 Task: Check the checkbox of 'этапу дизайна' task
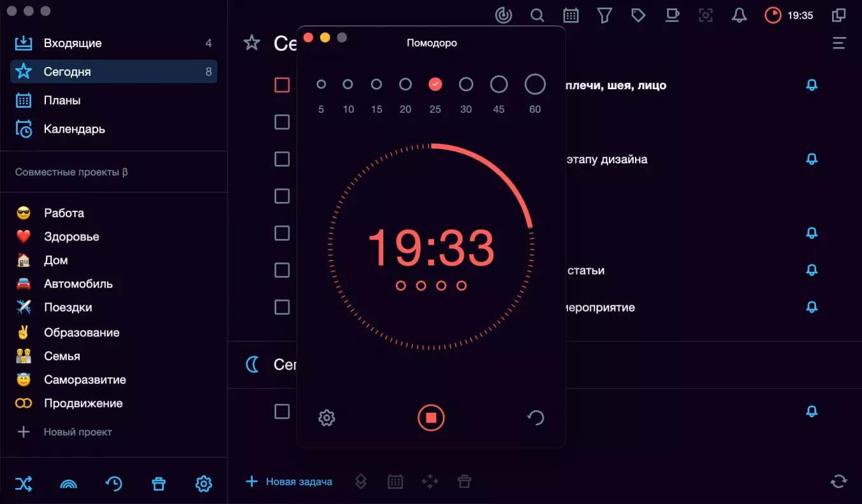tap(282, 159)
